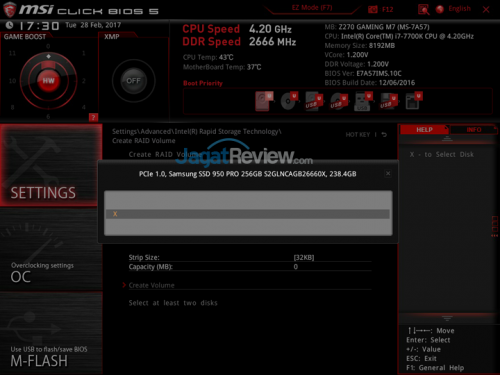
Task: Click the F12 screenshot camera icon
Action: [372, 9]
